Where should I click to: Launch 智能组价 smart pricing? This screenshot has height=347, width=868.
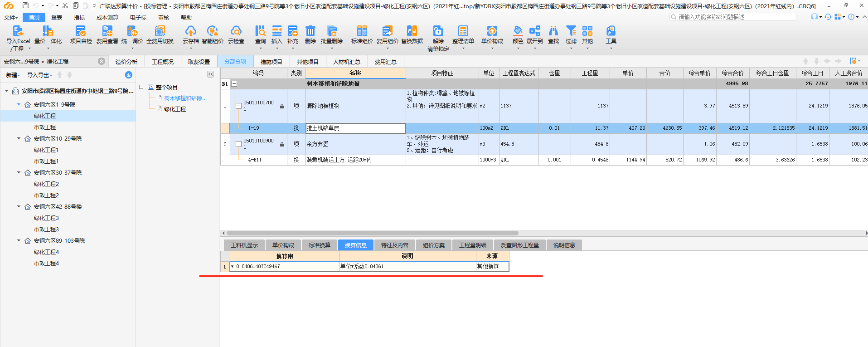pyautogui.click(x=212, y=35)
